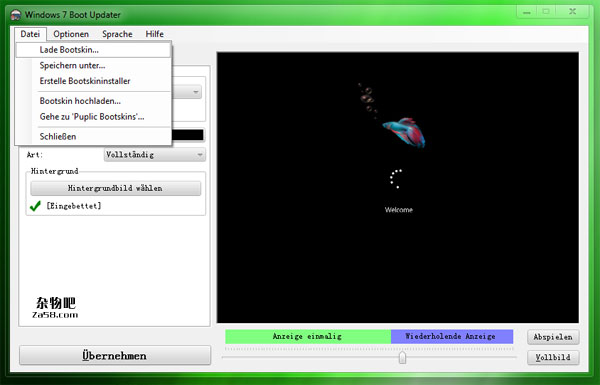The width and height of the screenshot is (600, 385).
Task: Click the Windows 7 Boot Updater app icon
Action: click(x=16, y=15)
